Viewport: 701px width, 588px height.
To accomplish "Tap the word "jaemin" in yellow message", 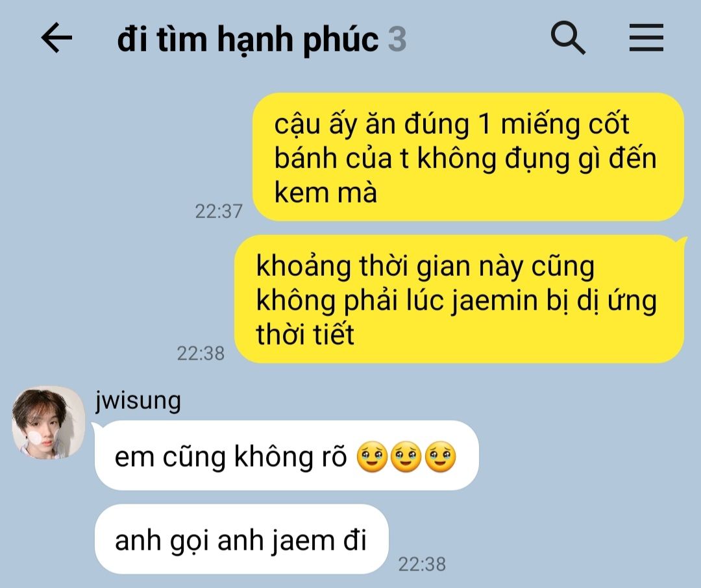I will click(x=493, y=300).
